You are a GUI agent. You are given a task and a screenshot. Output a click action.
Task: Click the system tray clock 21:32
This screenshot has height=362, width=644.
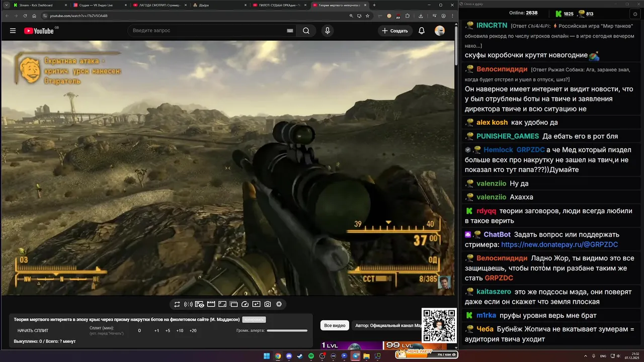pos(635,354)
